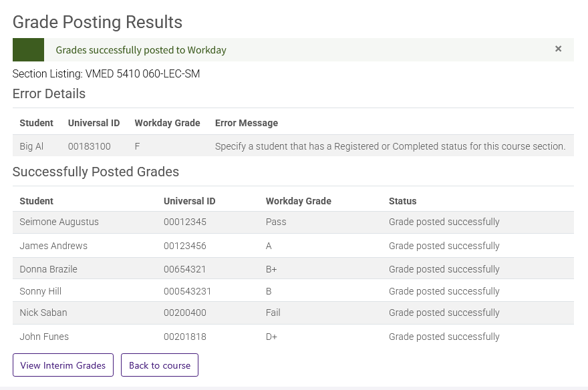The height and width of the screenshot is (390, 588).
Task: Click the green status icon in the banner
Action: click(29, 49)
